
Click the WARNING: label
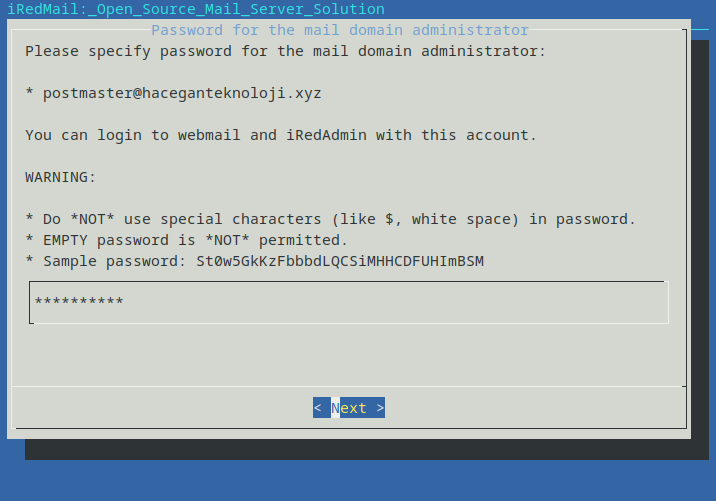(60, 177)
